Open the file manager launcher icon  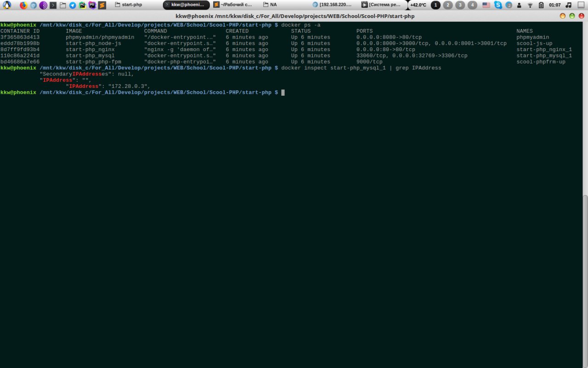pyautogui.click(x=63, y=5)
